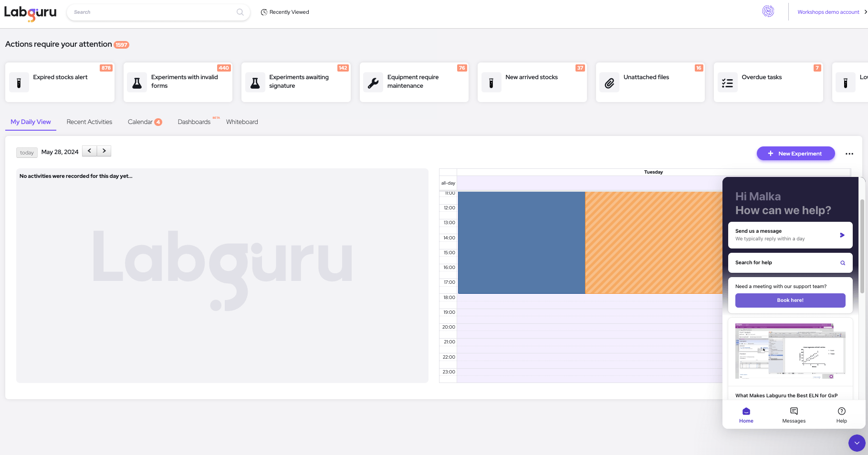This screenshot has height=455, width=868.
Task: Collapse the chat widget with the down chevron
Action: [857, 443]
